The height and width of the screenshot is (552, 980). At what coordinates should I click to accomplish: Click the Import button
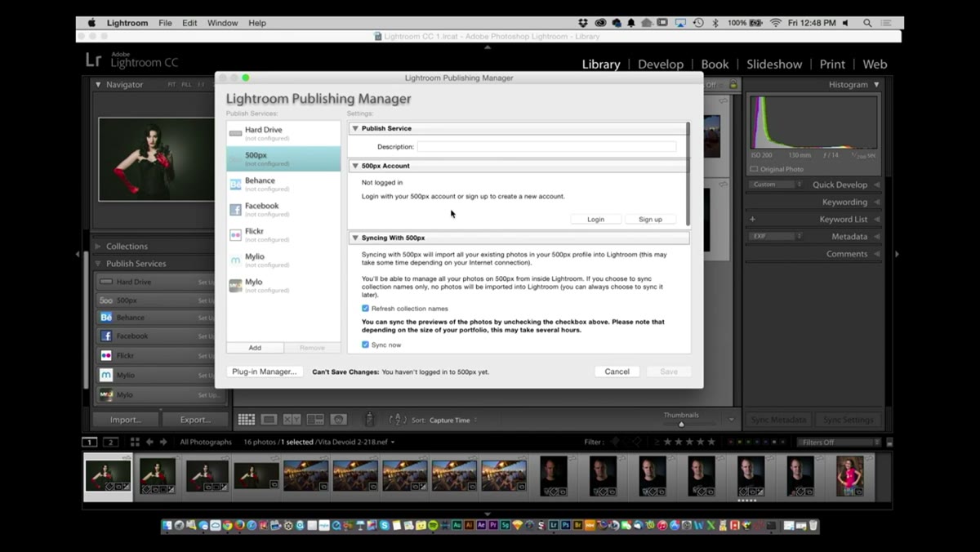pos(125,420)
